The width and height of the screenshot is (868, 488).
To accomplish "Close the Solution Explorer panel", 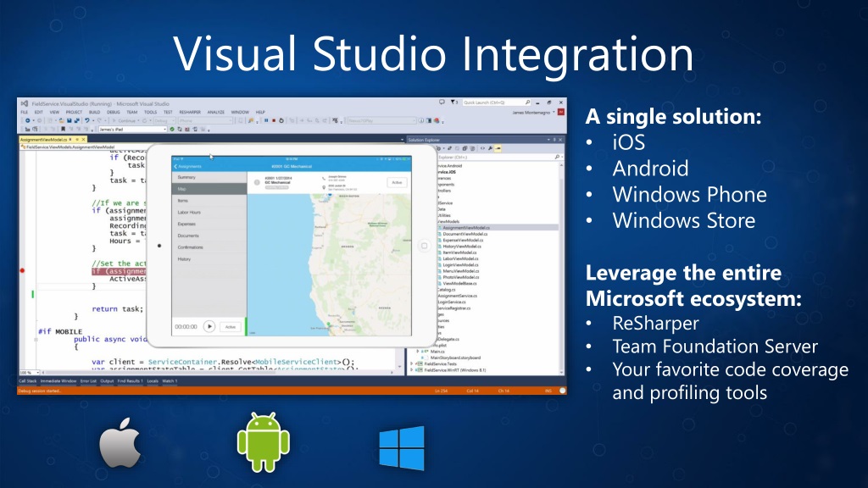I will 560,140.
